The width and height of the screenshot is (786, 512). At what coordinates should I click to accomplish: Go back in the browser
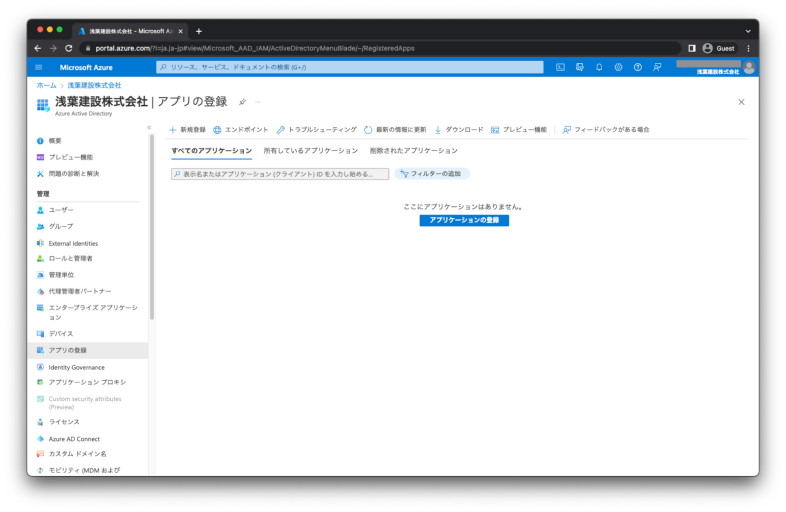coord(38,49)
